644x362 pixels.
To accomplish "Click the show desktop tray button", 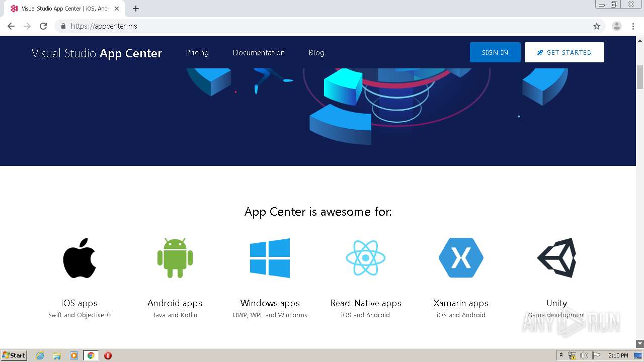I will [638, 355].
